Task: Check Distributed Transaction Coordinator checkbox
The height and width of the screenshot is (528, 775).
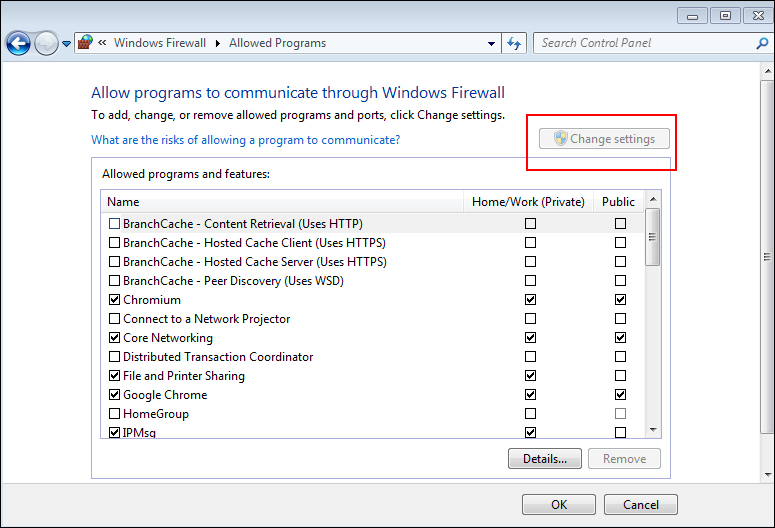Action: pos(114,356)
